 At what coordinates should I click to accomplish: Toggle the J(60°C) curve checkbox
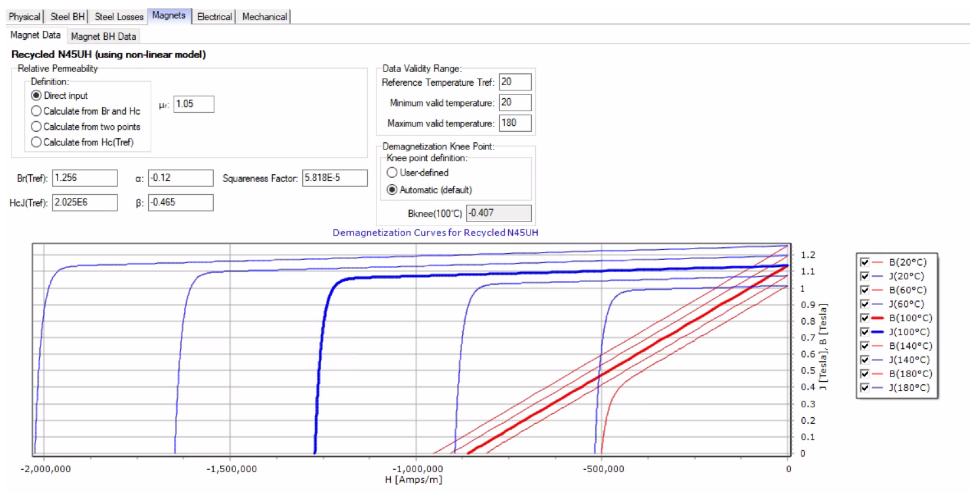tap(864, 304)
